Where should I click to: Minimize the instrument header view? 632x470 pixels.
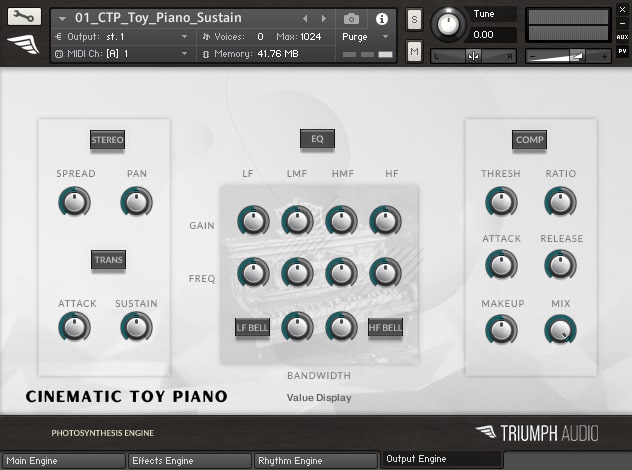[x=622, y=23]
